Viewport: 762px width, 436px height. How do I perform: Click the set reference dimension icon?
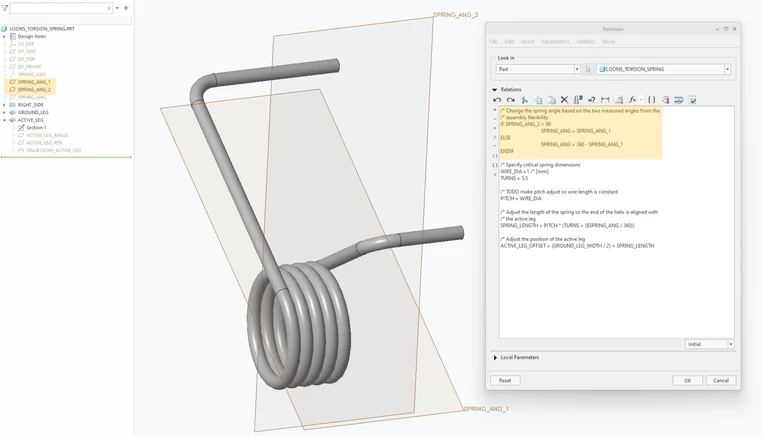pos(619,100)
